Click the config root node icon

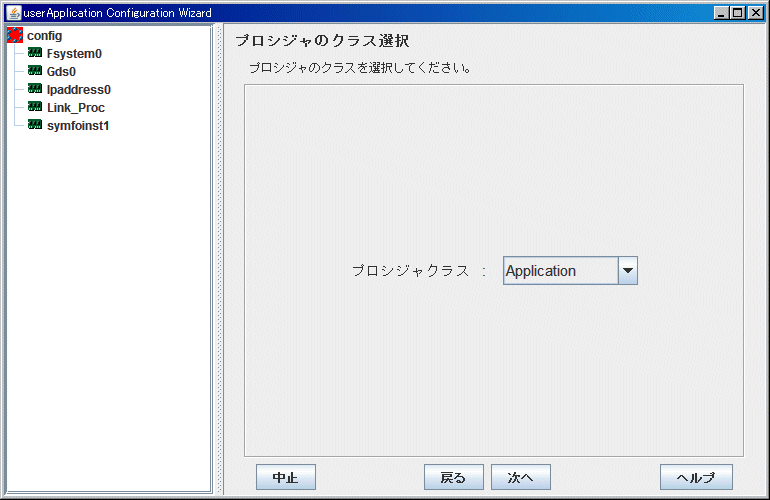15,35
